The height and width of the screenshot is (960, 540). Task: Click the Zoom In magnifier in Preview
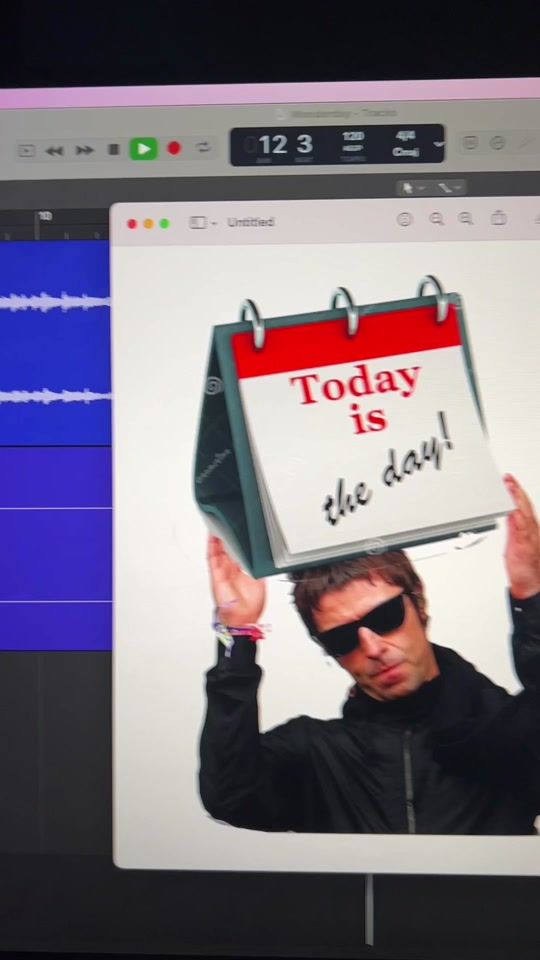point(467,219)
